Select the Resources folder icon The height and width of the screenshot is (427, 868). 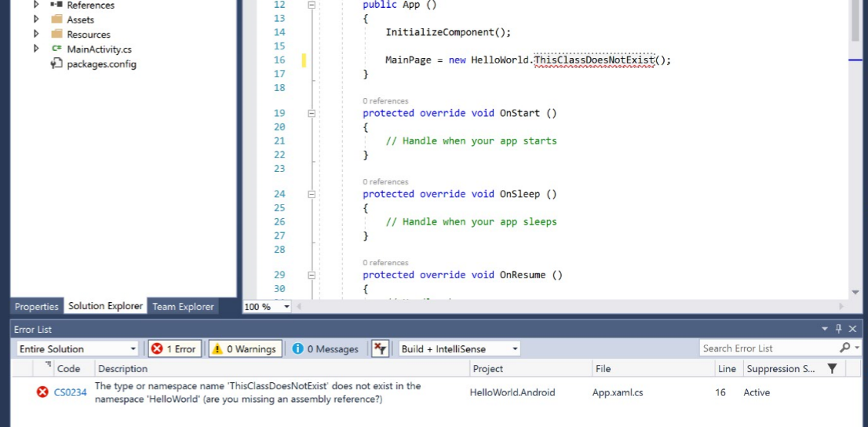tap(57, 35)
